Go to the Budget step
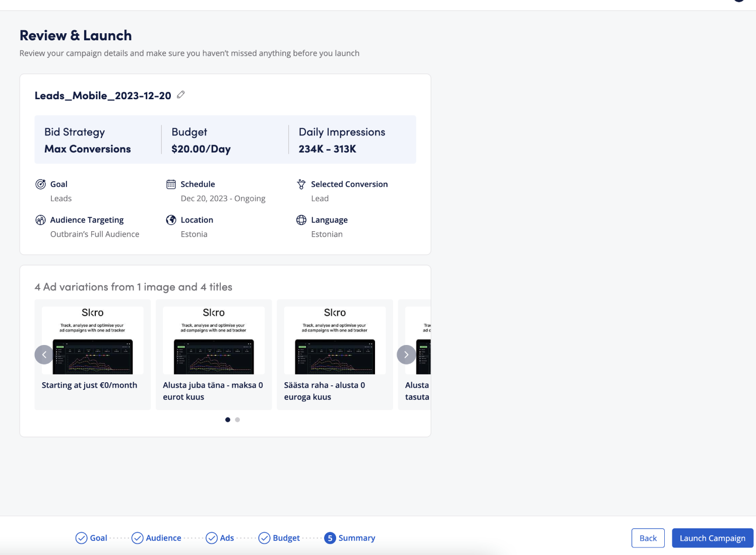 pos(279,538)
